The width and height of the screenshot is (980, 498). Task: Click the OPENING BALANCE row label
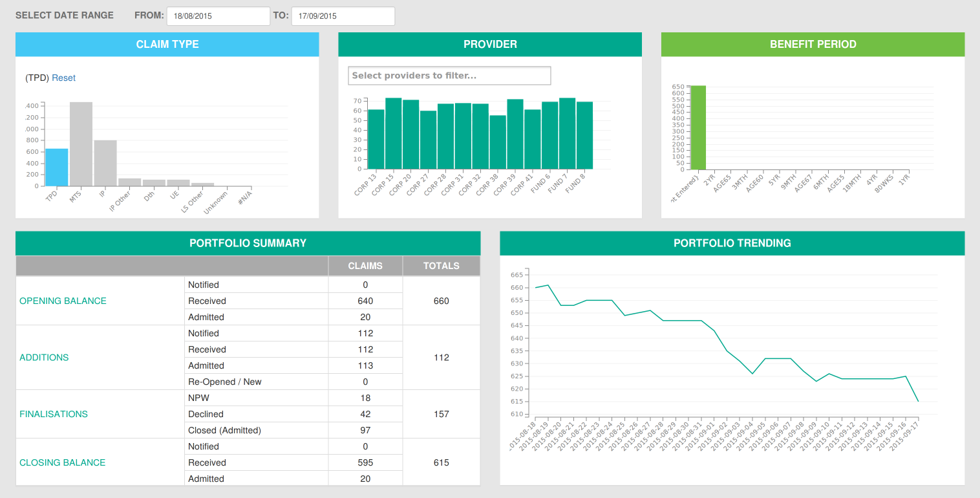[63, 301]
